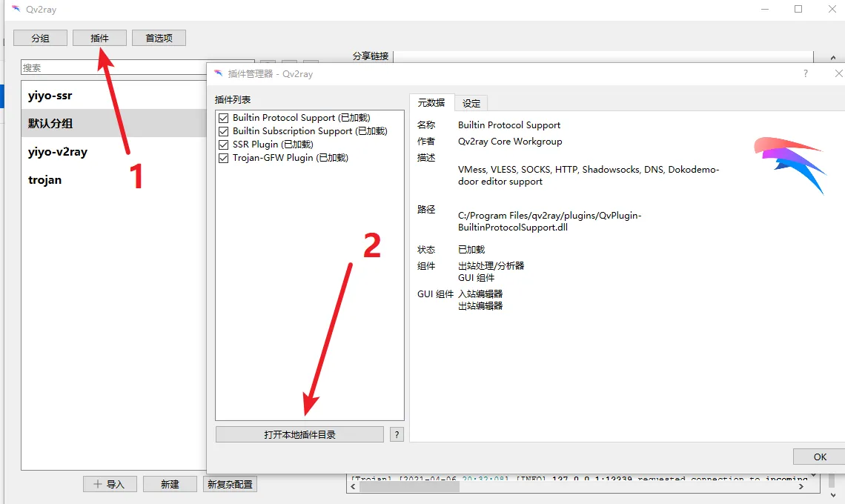845x504 pixels.
Task: Click the dialog title bar help question mark
Action: coord(806,73)
